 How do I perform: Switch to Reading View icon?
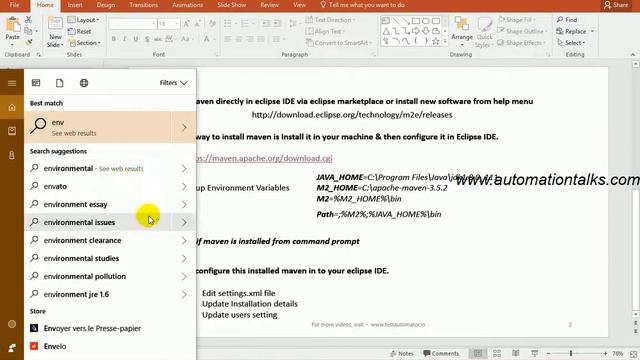click(516, 353)
